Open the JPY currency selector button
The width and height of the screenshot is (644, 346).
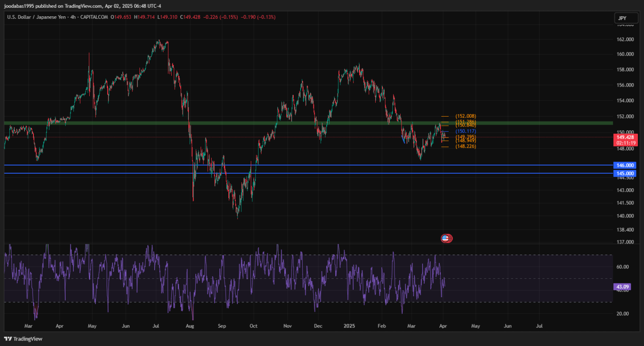(622, 18)
